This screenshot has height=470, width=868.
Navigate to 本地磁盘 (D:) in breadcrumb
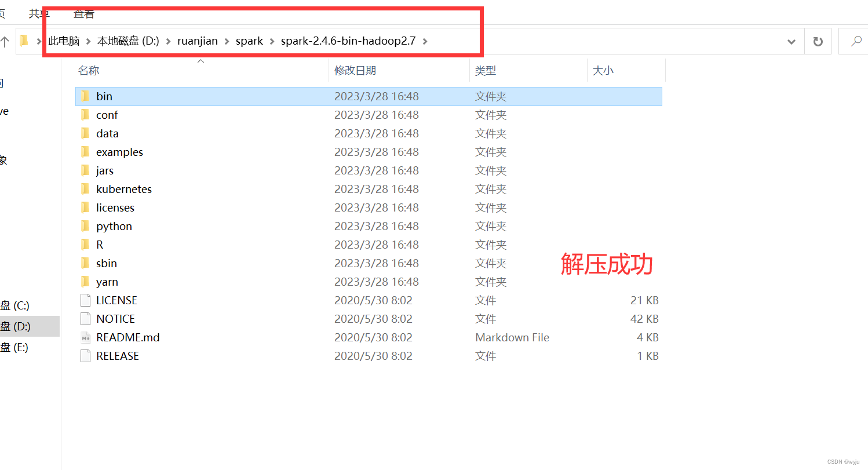pyautogui.click(x=128, y=41)
